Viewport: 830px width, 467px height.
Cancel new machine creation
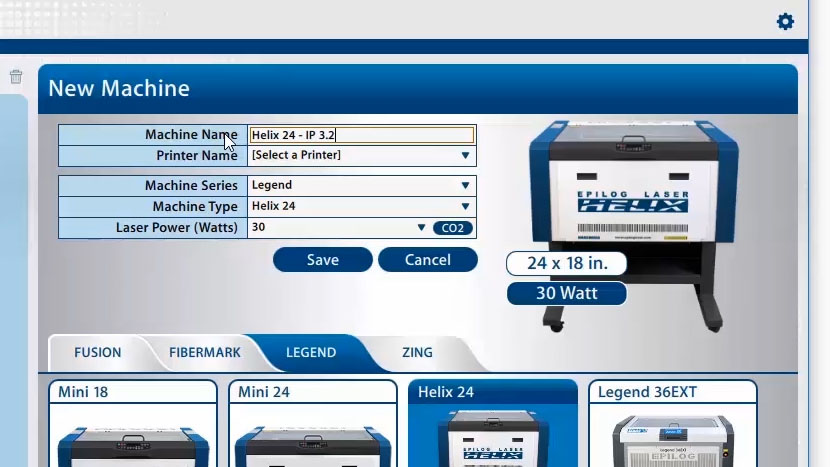click(x=427, y=260)
